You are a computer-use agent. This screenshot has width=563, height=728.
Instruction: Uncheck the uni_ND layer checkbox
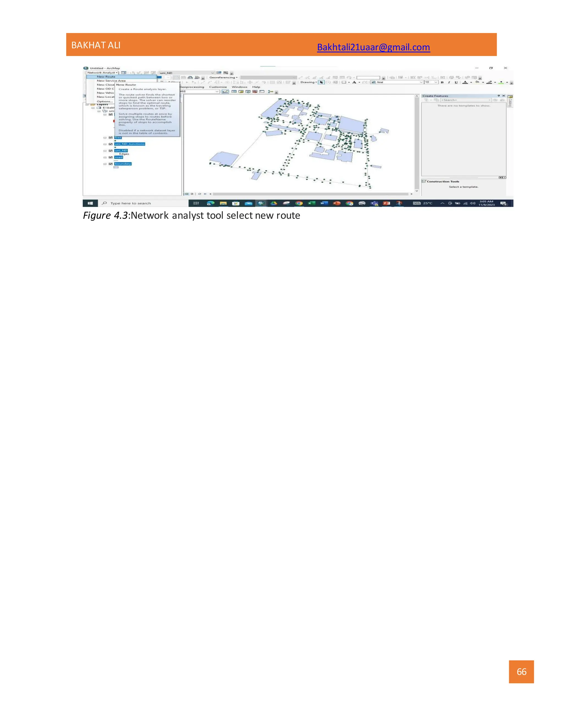tap(111, 151)
